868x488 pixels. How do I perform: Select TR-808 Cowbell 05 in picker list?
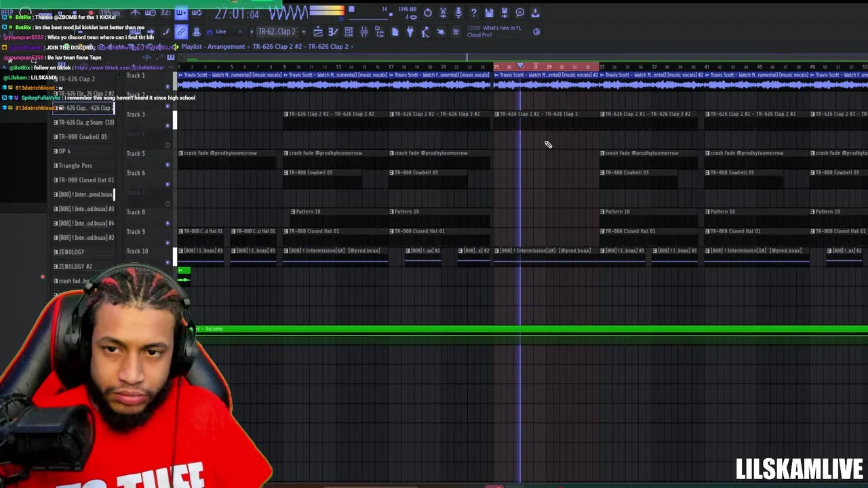(81, 137)
